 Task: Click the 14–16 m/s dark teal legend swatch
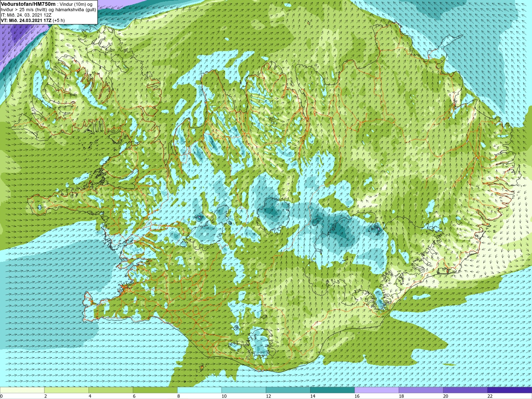(x=332, y=390)
